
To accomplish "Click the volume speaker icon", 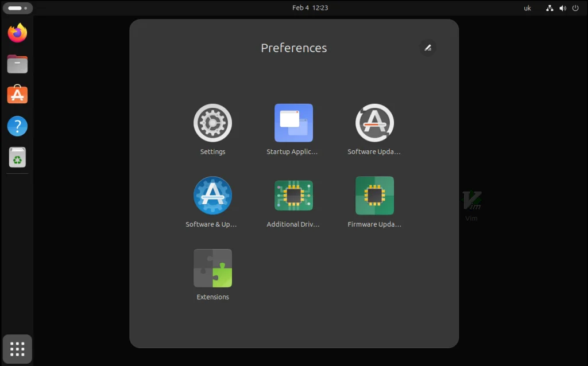I will click(562, 8).
